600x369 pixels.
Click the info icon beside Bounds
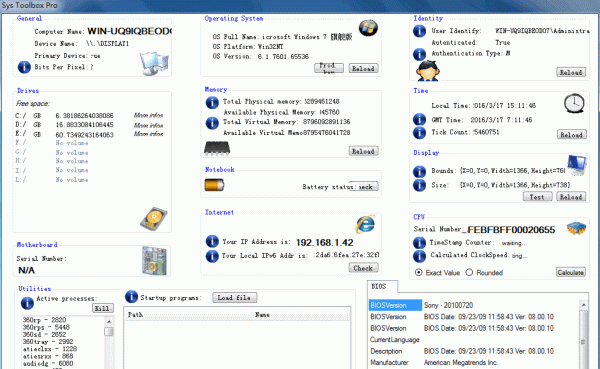point(419,171)
